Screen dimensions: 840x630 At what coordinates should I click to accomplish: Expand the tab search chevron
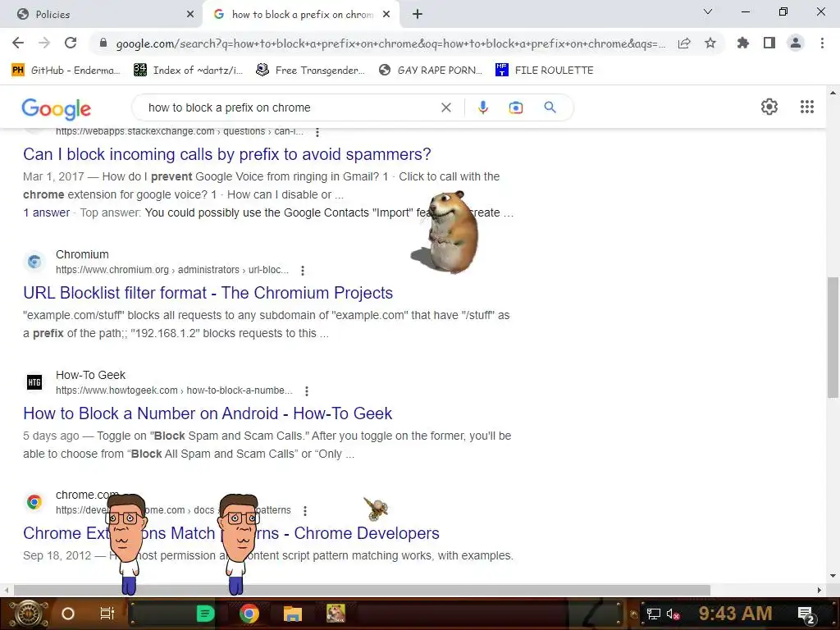point(708,11)
